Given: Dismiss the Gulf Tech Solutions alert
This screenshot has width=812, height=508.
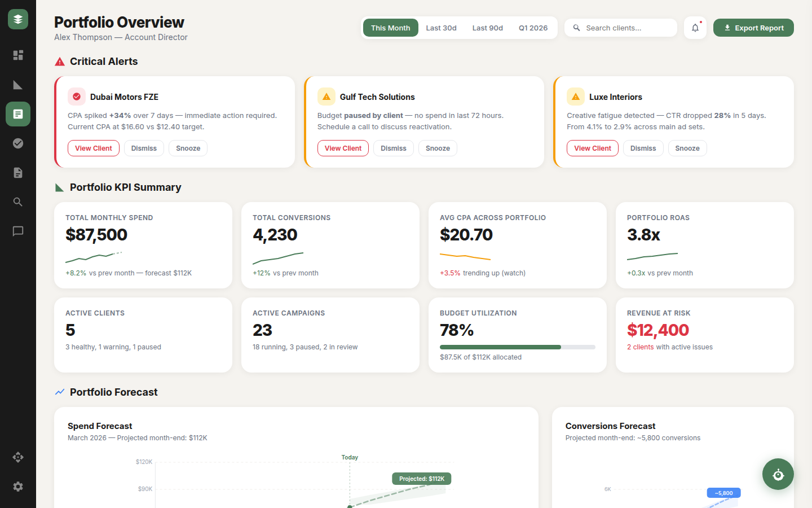Looking at the screenshot, I should [x=394, y=148].
